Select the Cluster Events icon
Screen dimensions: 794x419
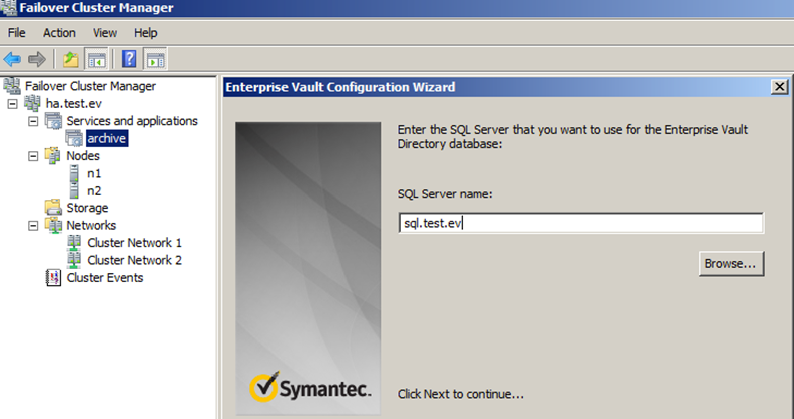click(x=53, y=278)
